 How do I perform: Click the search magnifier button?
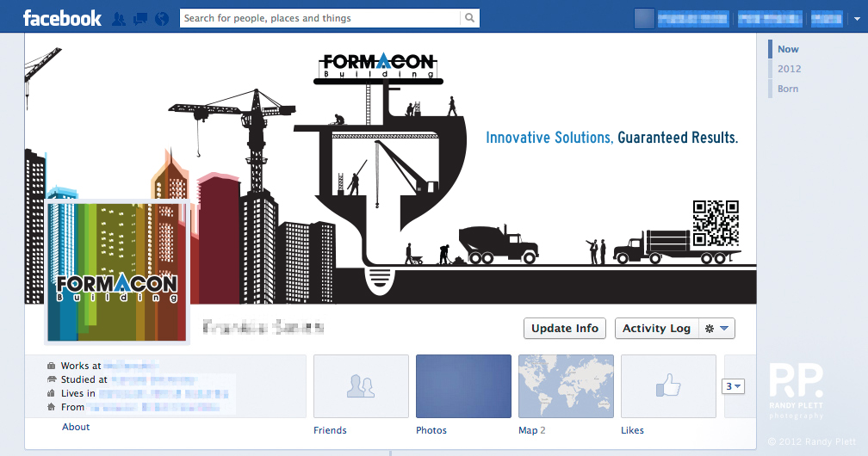469,18
